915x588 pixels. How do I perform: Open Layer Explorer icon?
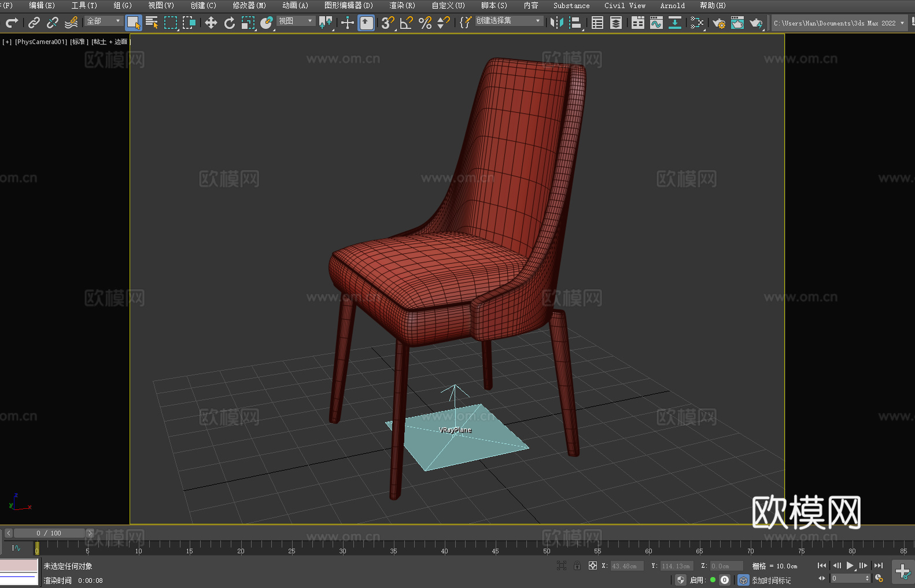[x=616, y=23]
